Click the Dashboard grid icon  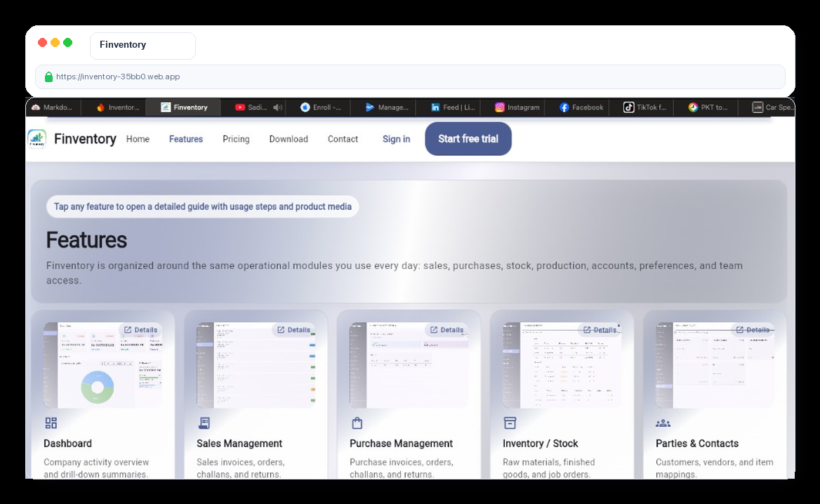tap(51, 423)
